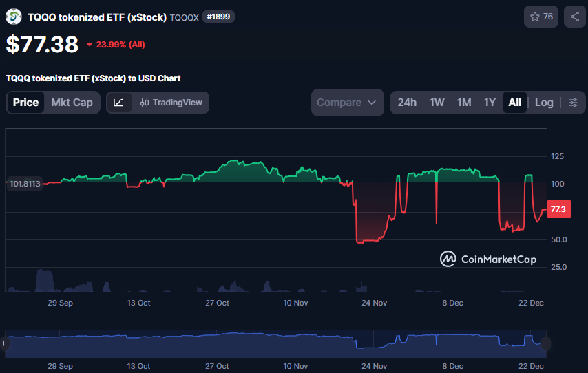Select the 24h time range
This screenshot has width=588, height=373.
[x=407, y=103]
